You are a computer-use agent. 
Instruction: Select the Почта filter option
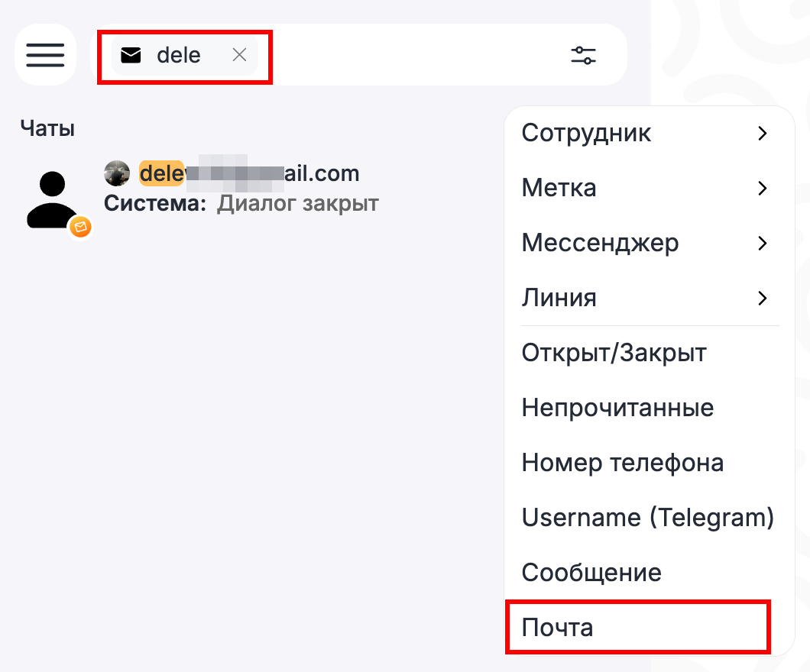[x=558, y=628]
